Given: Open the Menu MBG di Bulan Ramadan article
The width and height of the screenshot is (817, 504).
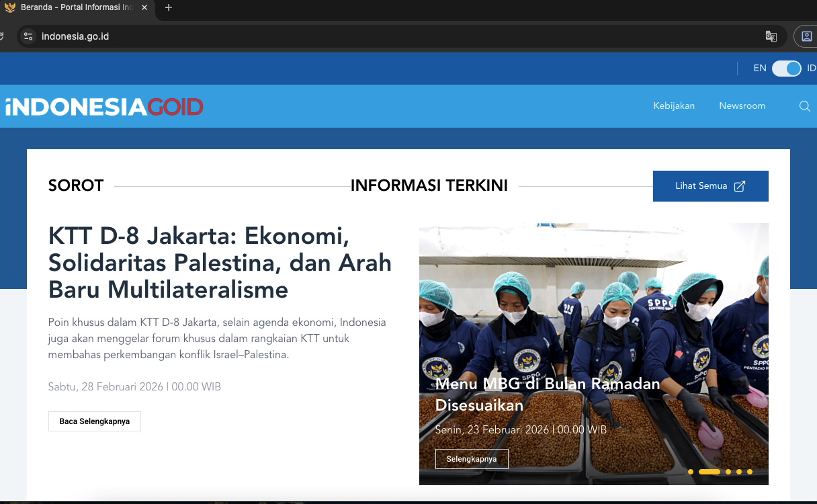Looking at the screenshot, I should pyautogui.click(x=548, y=394).
